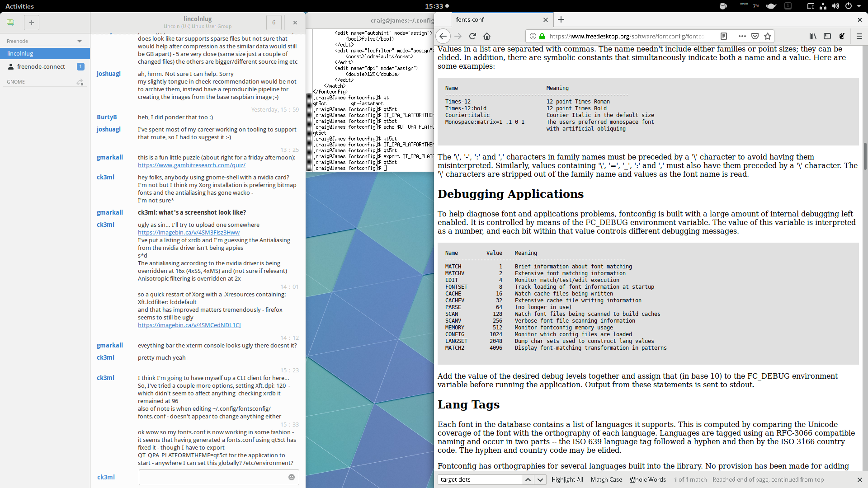This screenshot has height=488, width=868.
Task: Click the GNOME disconnected network icon
Action: 80,82
